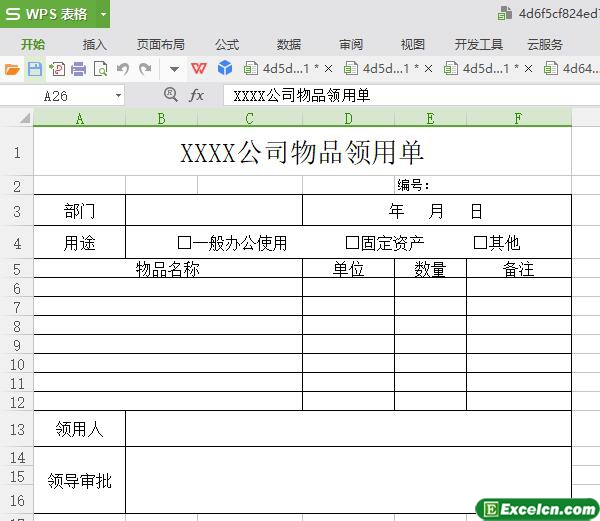Click the Name Box showing A26
Screen dimensions: 600x521
pyautogui.click(x=56, y=96)
